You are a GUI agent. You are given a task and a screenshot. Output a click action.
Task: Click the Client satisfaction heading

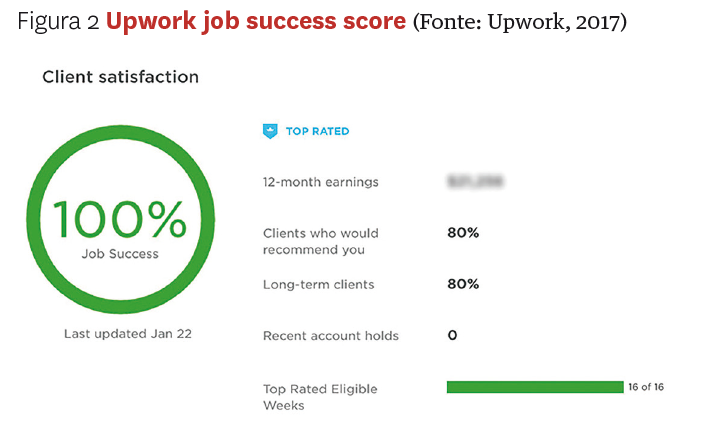tap(120, 77)
